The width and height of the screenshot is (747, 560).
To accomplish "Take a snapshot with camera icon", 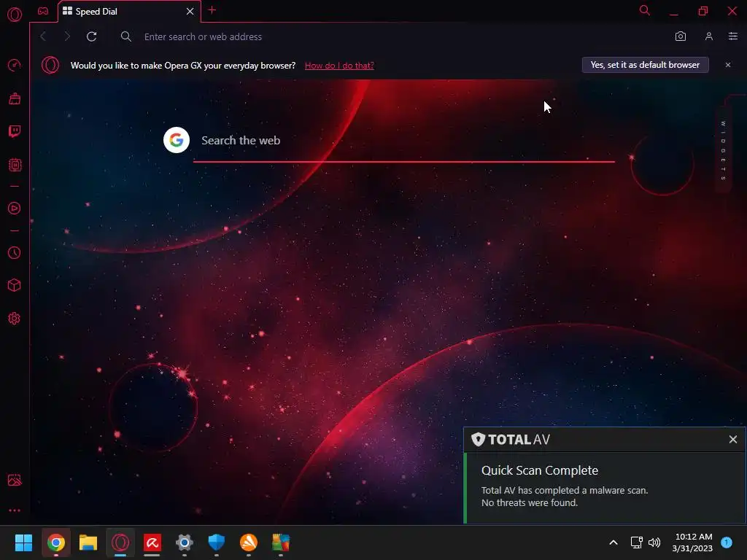I will 681,36.
